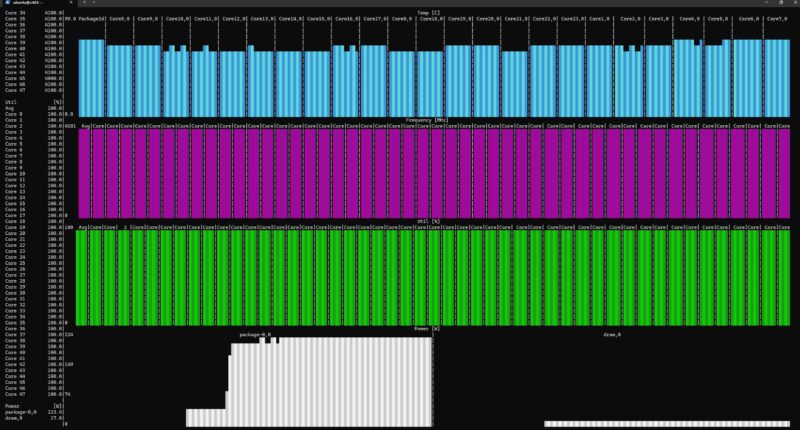Click the dram,0 power graph label
Viewport: 800px width, 430px height.
pos(612,334)
